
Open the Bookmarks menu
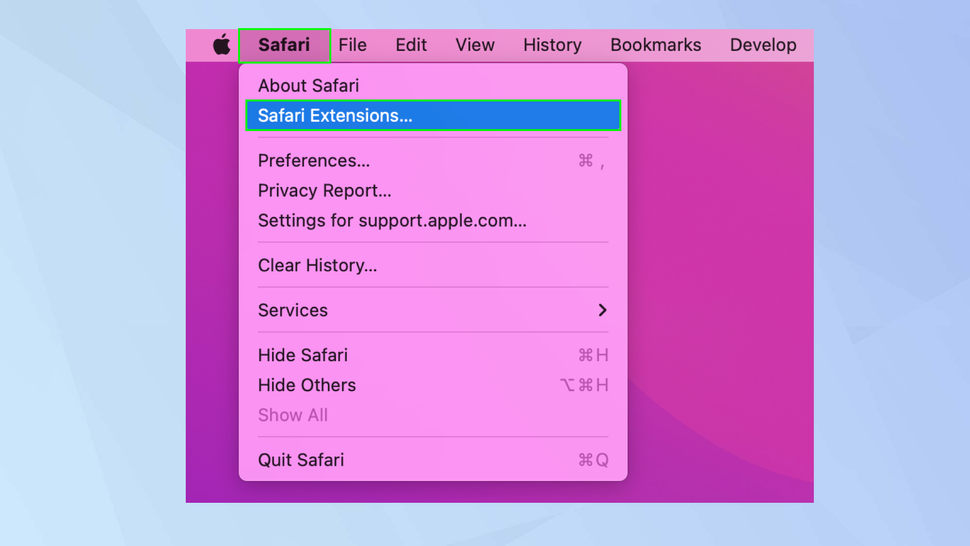[x=656, y=45]
